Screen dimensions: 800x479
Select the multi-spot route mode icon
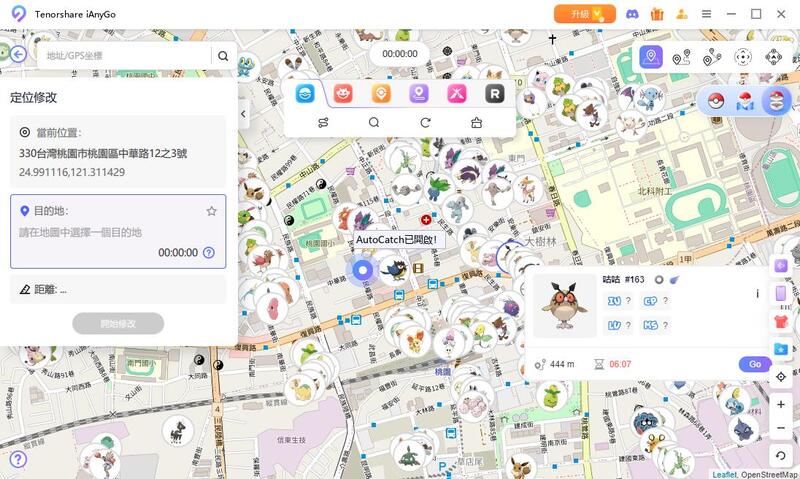712,57
